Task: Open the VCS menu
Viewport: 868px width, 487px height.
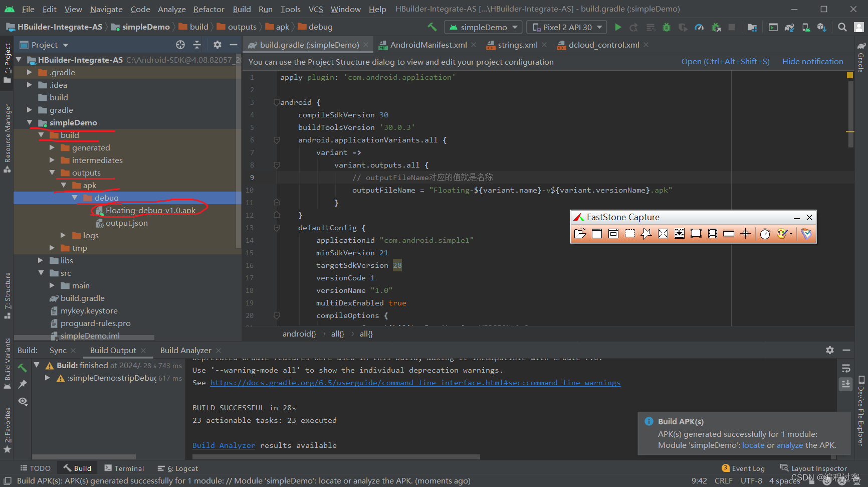Action: pos(316,9)
